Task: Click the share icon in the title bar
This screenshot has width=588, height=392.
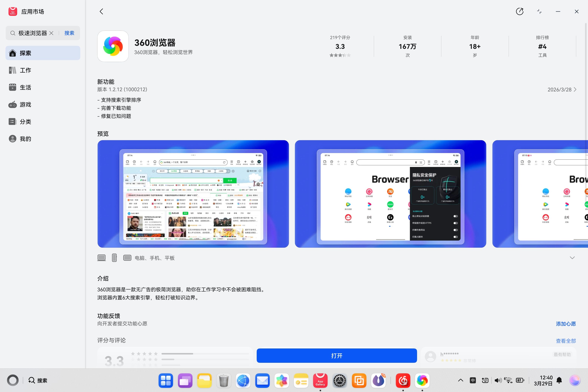Action: click(520, 11)
